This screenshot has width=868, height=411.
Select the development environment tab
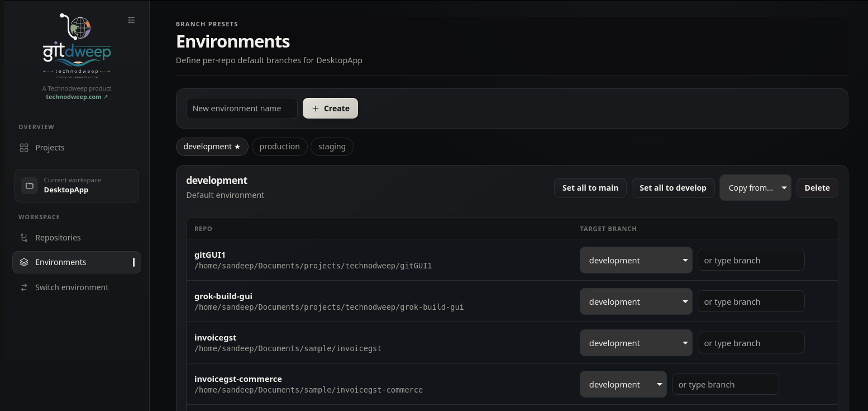pyautogui.click(x=212, y=147)
